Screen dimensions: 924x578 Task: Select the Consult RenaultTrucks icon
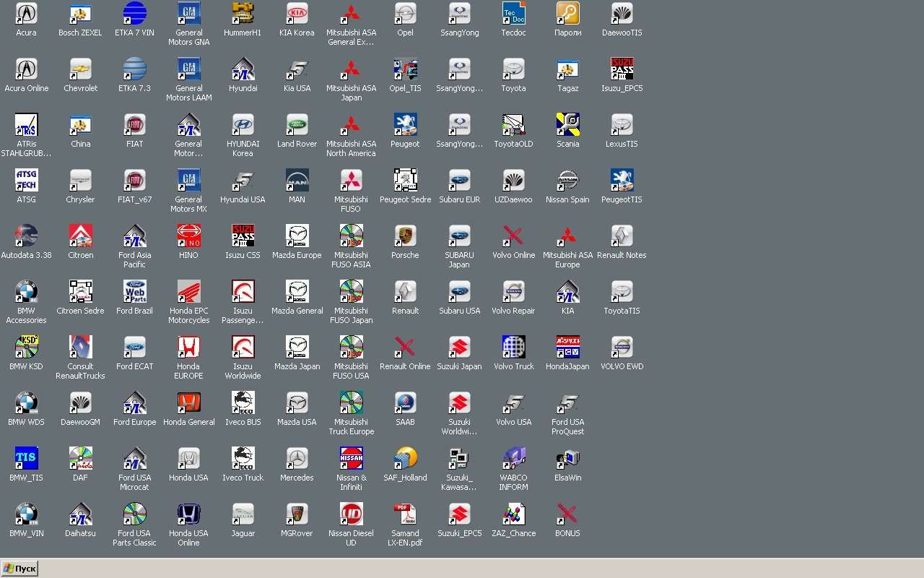click(x=80, y=347)
